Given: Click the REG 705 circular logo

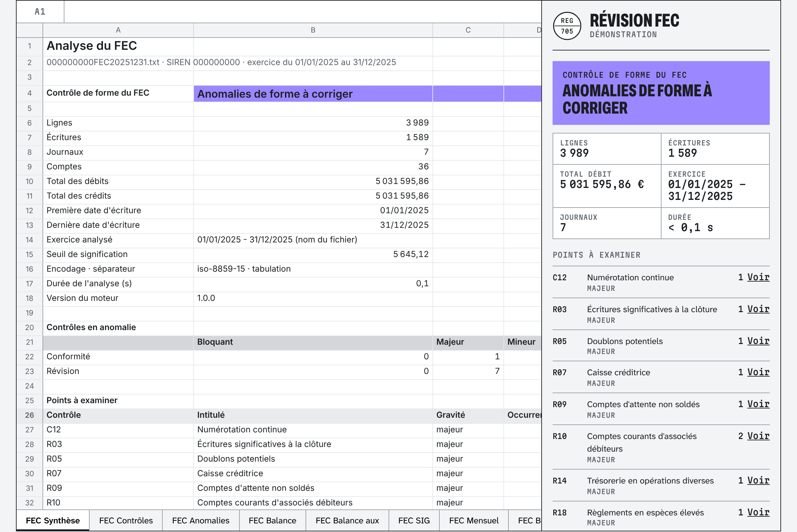Looking at the screenshot, I should pos(567,26).
